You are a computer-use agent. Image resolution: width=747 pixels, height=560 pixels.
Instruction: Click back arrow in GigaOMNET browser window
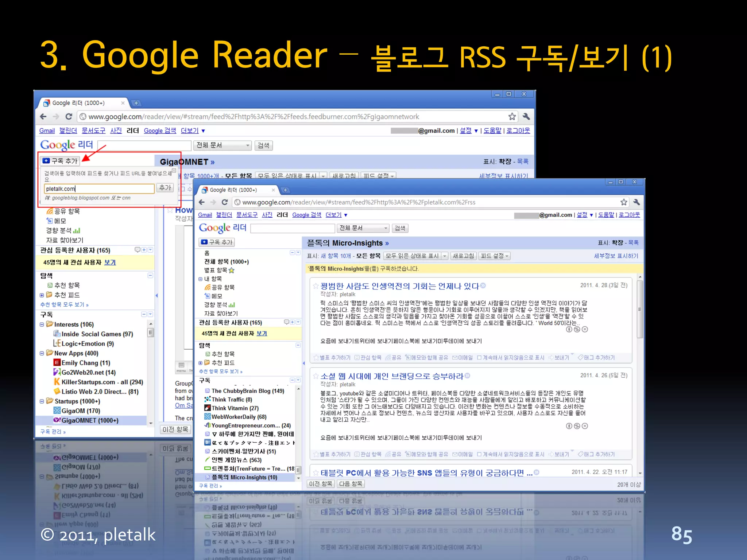point(43,117)
